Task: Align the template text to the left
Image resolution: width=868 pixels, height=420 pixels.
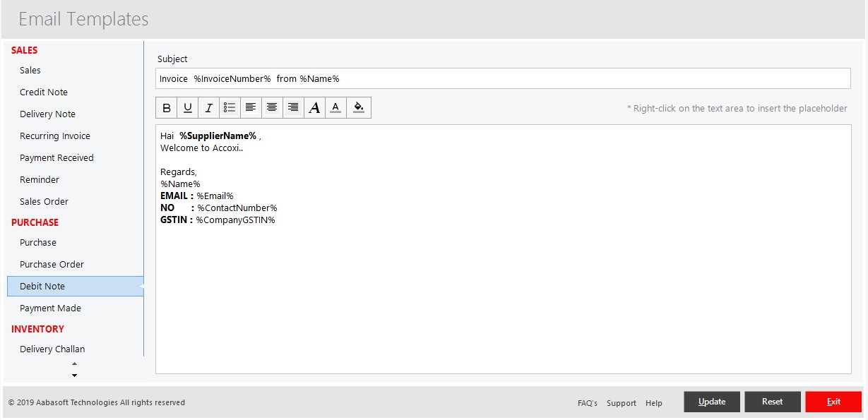Action: pos(251,107)
